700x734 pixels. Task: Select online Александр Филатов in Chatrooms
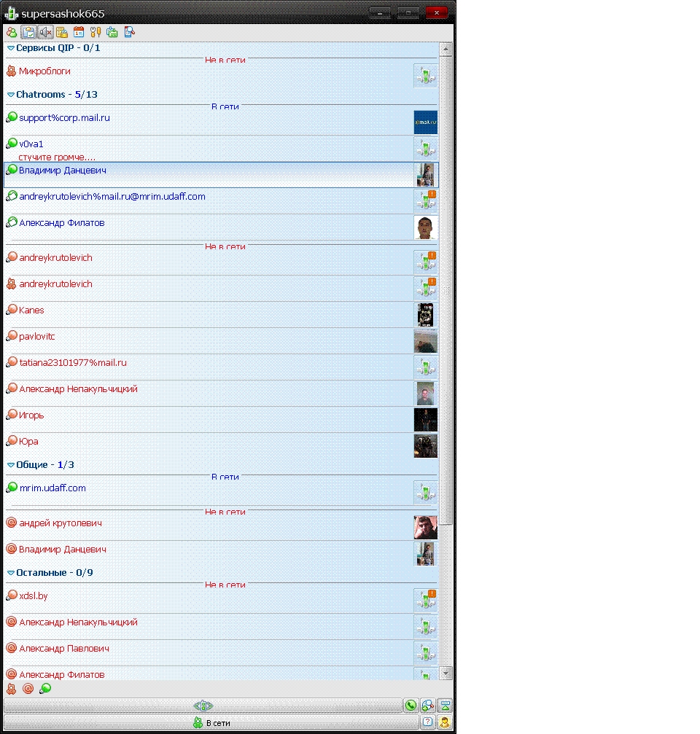tap(221, 227)
